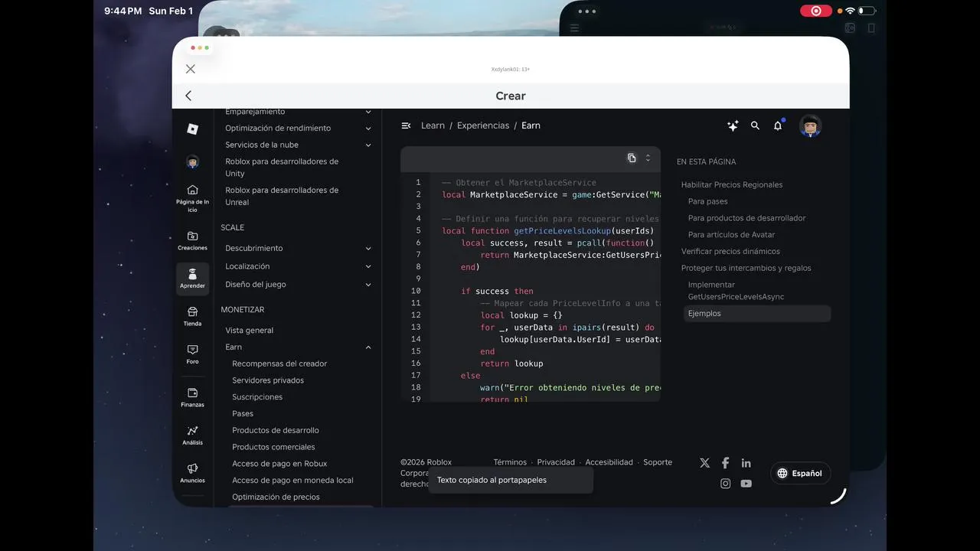Image resolution: width=980 pixels, height=551 pixels.
Task: Tap the red screen recording indicator
Action: pyautogui.click(x=816, y=11)
